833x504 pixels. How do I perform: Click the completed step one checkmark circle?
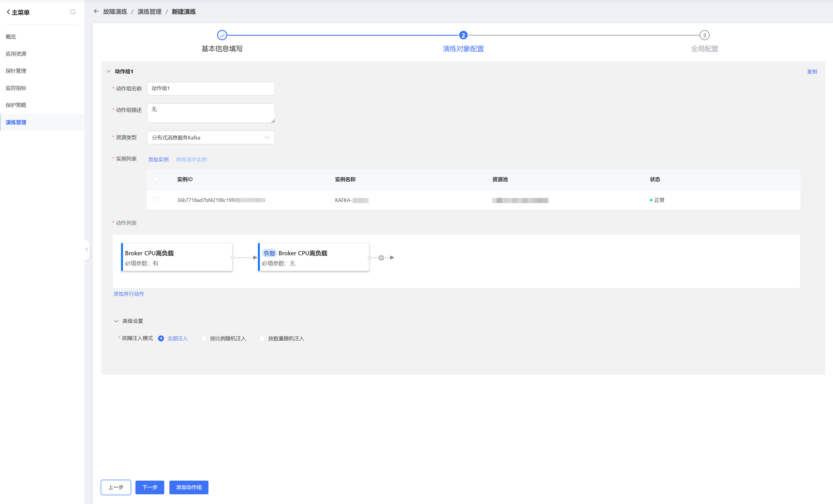(x=222, y=35)
